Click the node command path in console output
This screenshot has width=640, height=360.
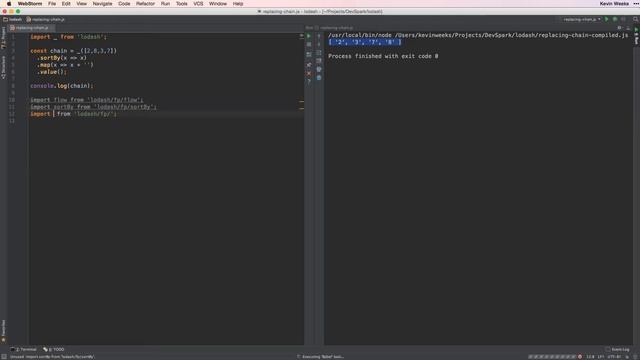pos(478,35)
